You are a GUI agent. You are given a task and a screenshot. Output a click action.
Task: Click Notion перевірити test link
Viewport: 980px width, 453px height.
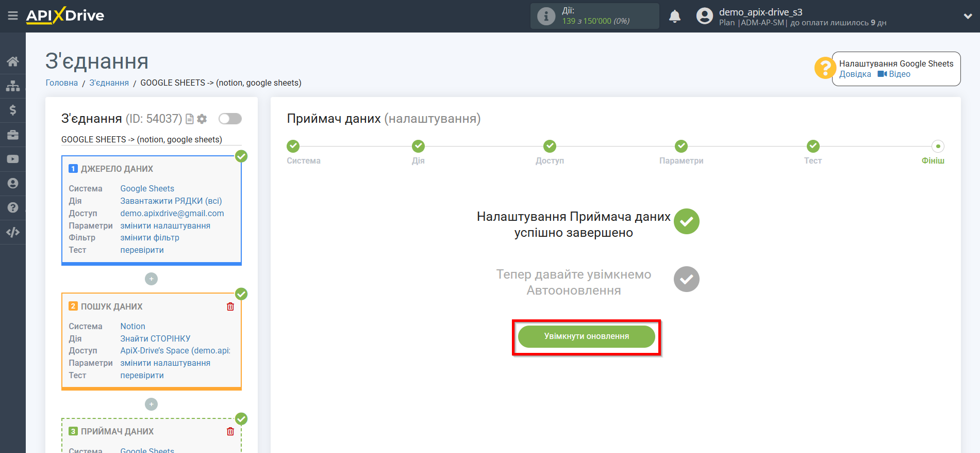142,376
